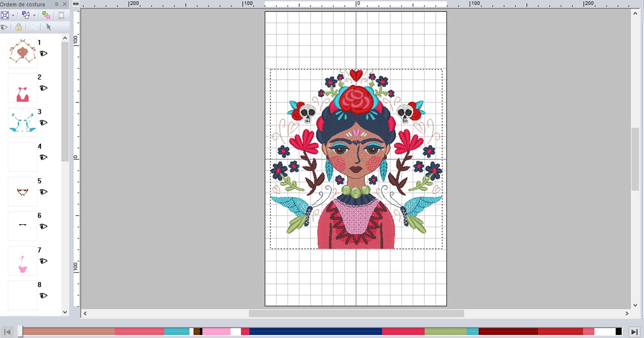The height and width of the screenshot is (338, 644).
Task: Select the arrow pointer tool in the panel toolbar
Action: [x=49, y=27]
